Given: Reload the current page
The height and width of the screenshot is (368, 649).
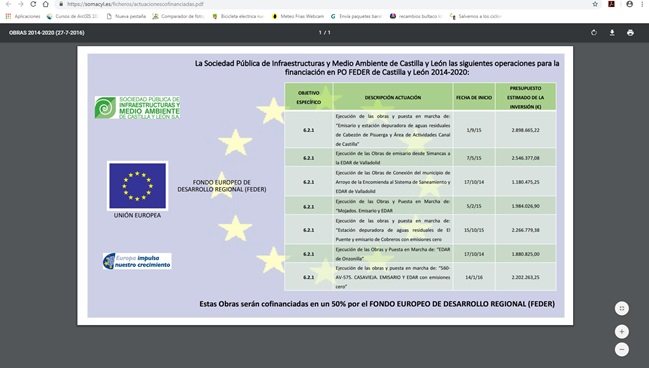Looking at the screenshot, I should [33, 4].
